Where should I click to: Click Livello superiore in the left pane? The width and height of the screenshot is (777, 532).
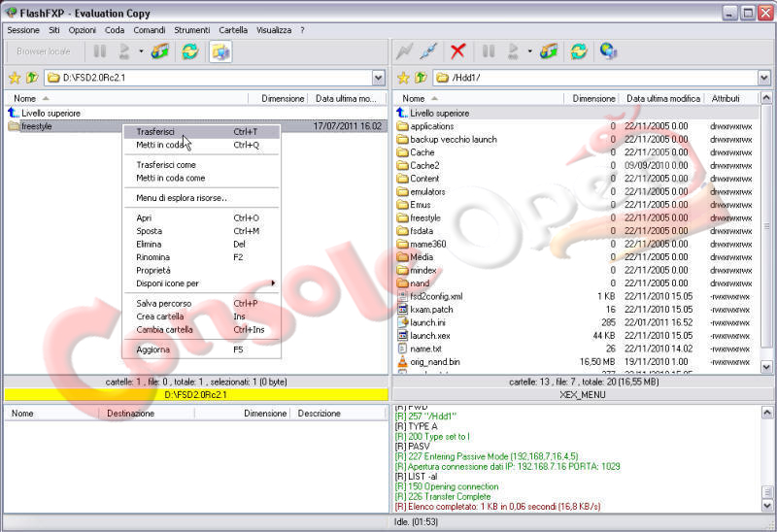(x=44, y=113)
